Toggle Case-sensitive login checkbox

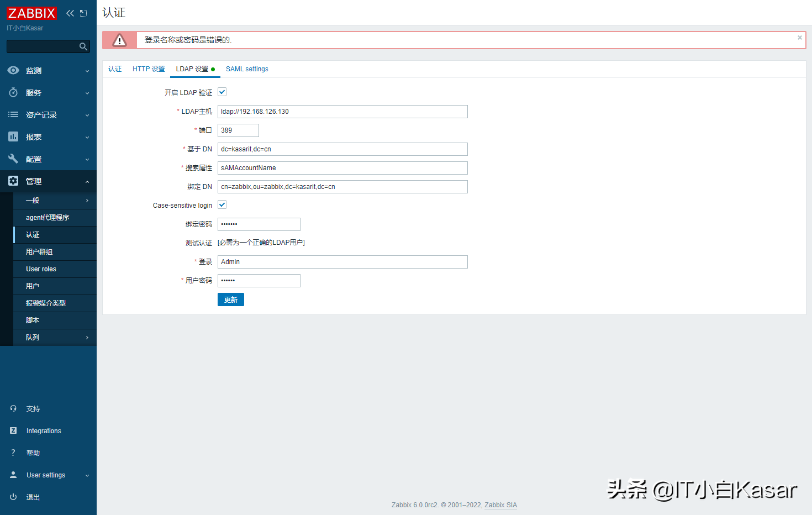coord(222,205)
